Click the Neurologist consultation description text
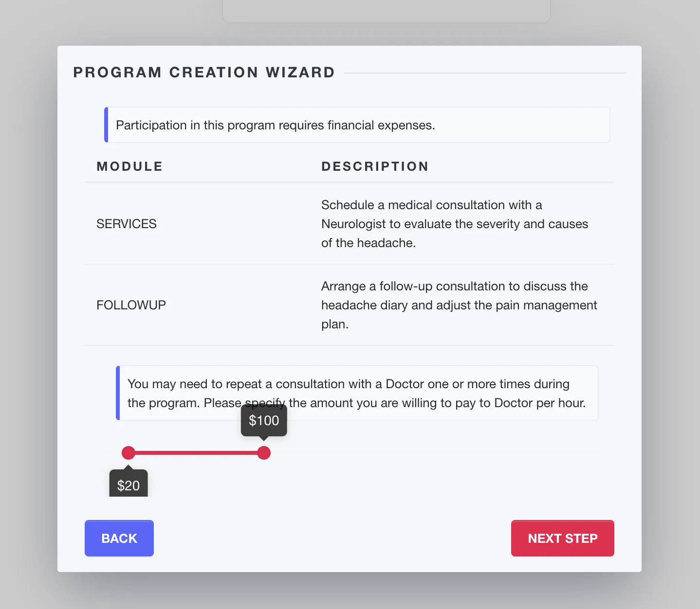 coord(454,224)
